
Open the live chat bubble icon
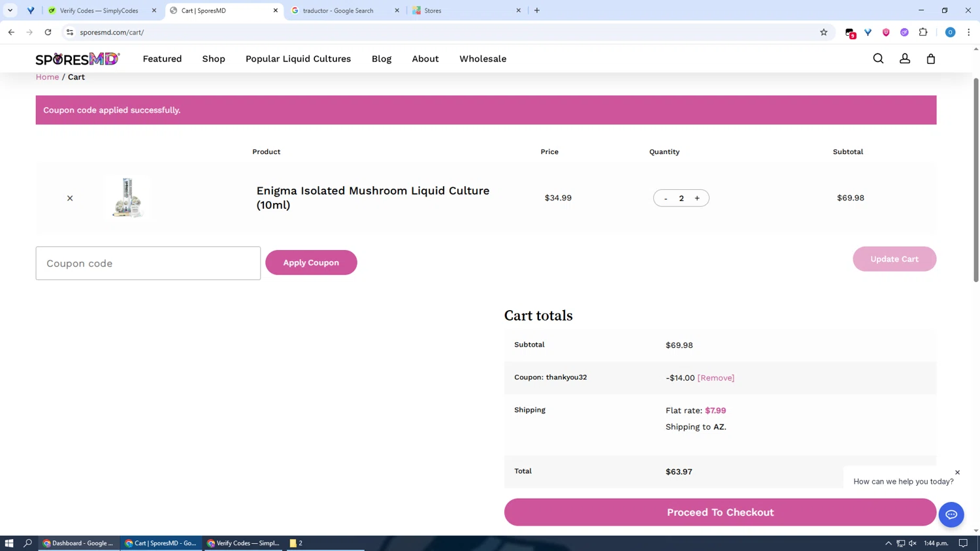coord(951,514)
